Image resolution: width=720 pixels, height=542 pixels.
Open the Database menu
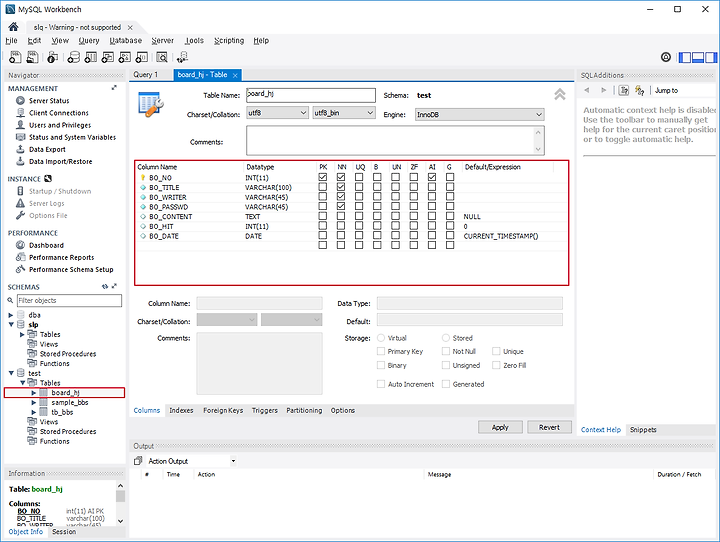point(125,40)
